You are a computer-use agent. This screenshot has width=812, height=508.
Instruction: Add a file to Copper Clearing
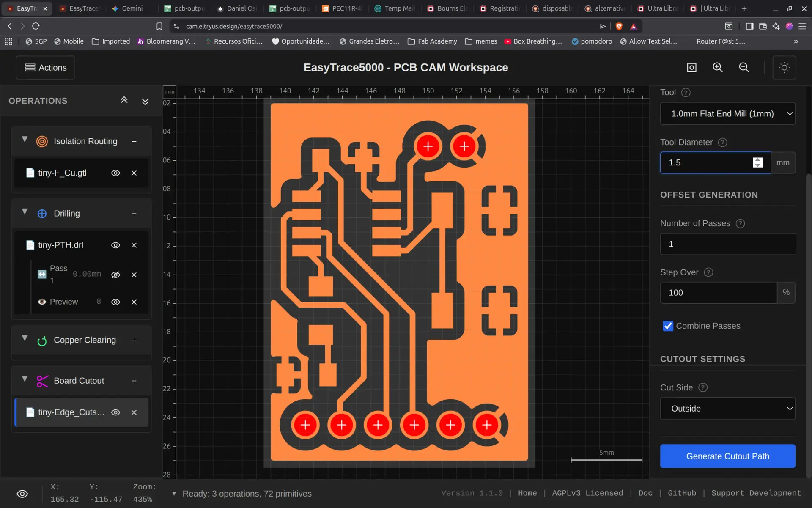pyautogui.click(x=134, y=340)
